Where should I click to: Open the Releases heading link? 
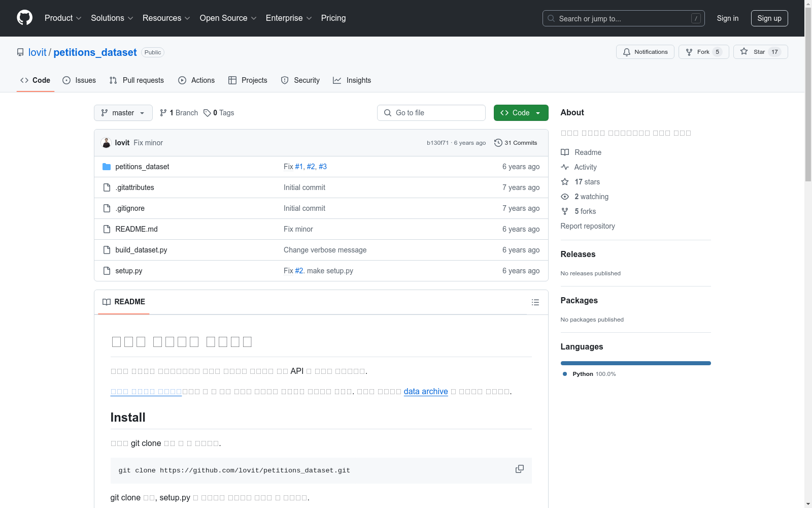coord(578,255)
